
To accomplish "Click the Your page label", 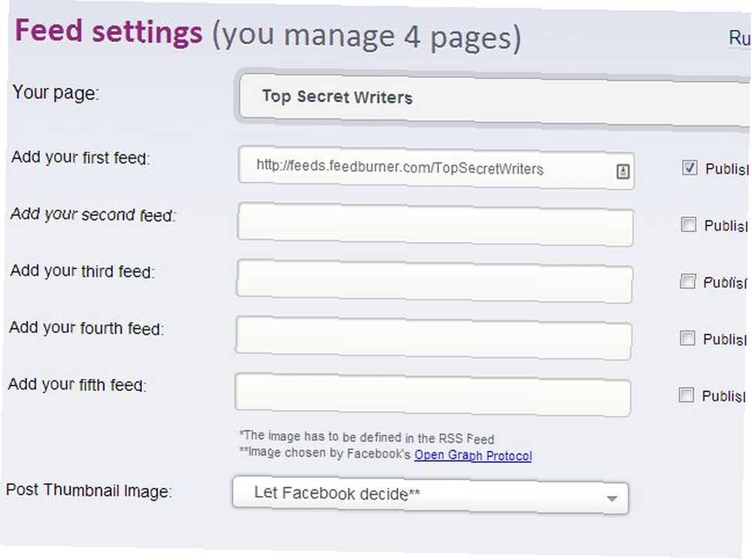I will [56, 92].
